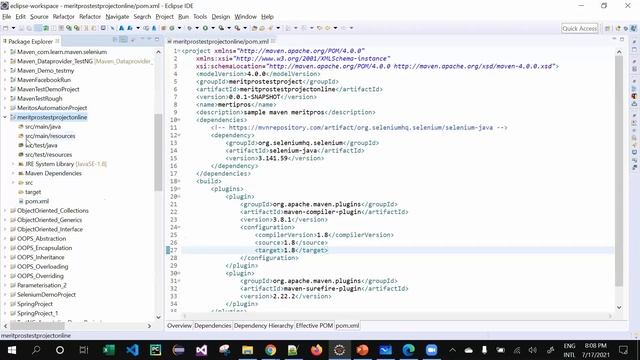Click the New file toolbar icon
Viewport: 640px width, 360px height.
6,28
